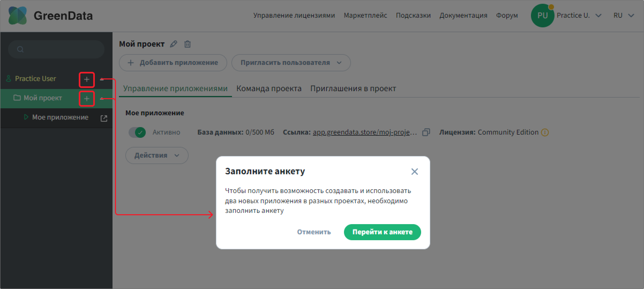Click Перейти к анкете button
The image size is (644, 289).
[382, 232]
